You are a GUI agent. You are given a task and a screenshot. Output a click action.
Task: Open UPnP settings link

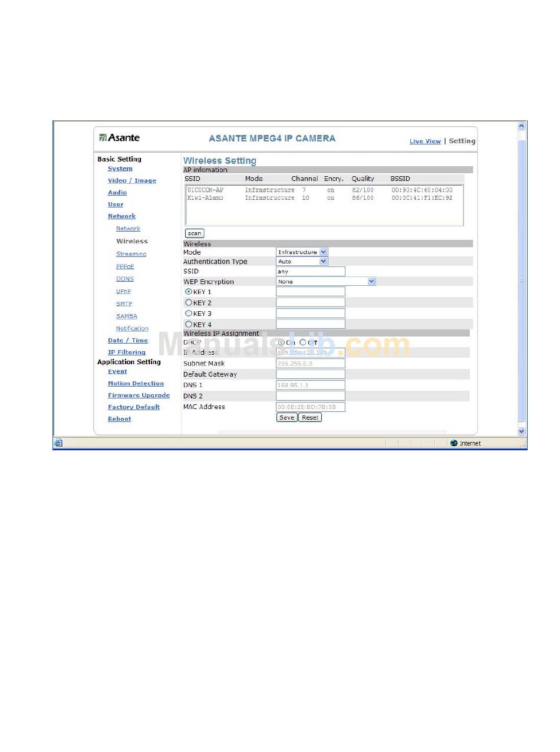(x=124, y=291)
